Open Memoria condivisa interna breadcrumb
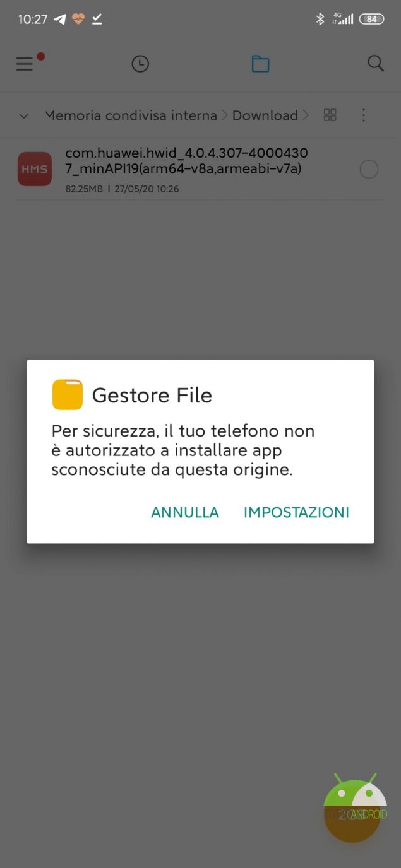The image size is (401, 868). tap(131, 115)
